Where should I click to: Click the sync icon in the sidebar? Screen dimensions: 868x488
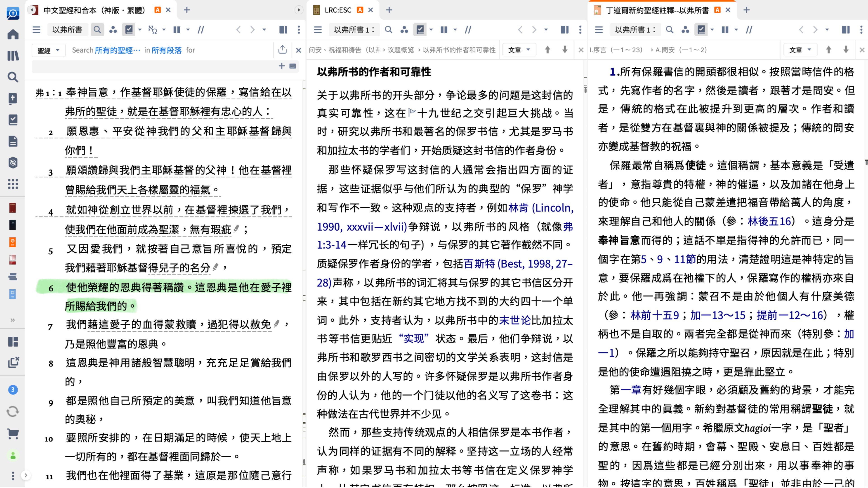pyautogui.click(x=13, y=412)
